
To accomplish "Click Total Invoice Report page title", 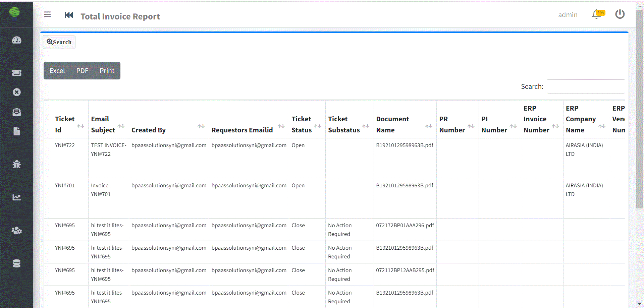I will 120,16.
